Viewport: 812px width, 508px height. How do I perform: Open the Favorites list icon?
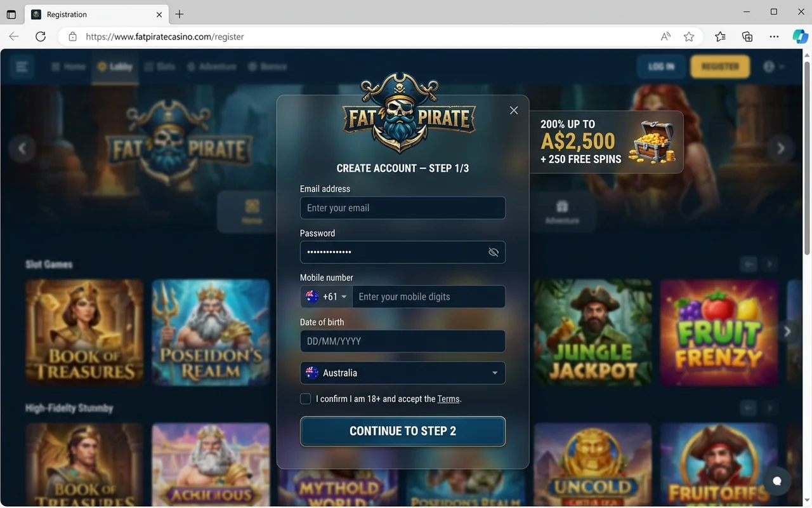click(x=720, y=37)
